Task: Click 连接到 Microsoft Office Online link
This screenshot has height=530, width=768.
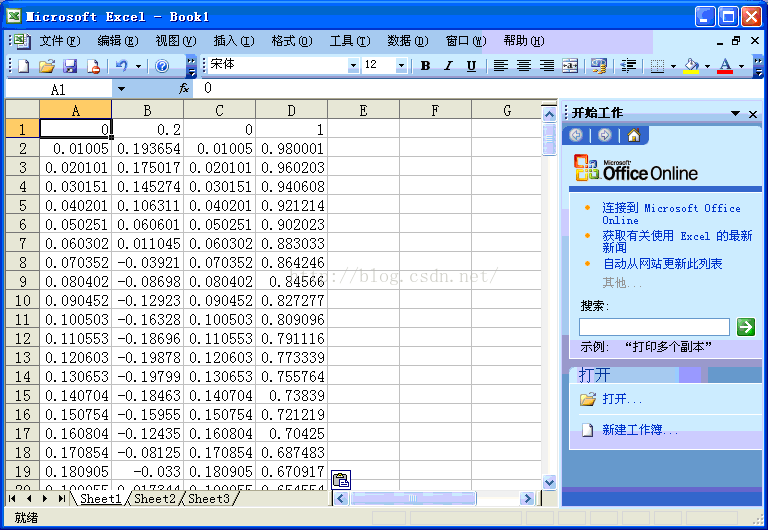Action: click(671, 214)
